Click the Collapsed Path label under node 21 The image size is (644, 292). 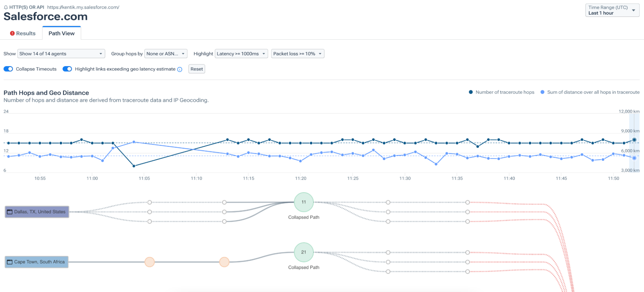click(x=304, y=268)
